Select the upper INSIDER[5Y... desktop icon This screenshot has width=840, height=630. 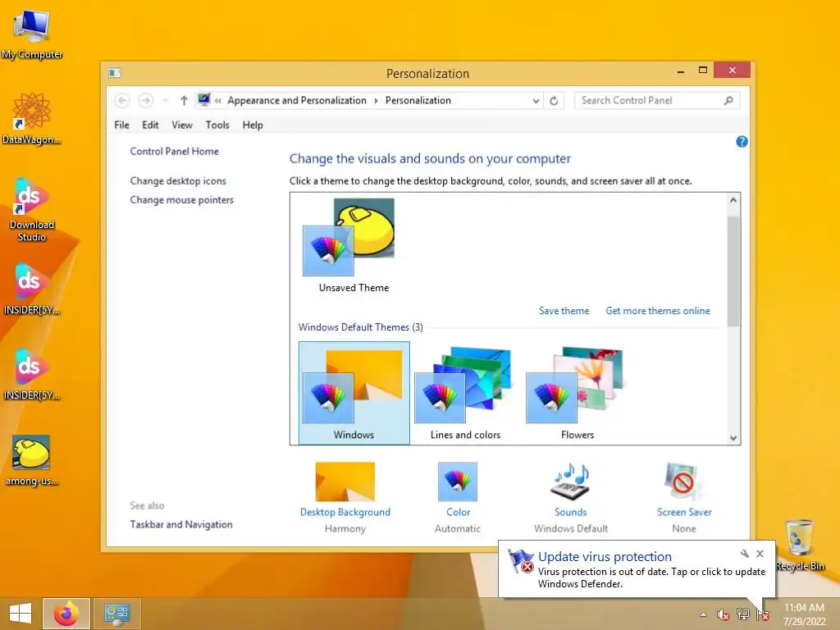pos(32,290)
